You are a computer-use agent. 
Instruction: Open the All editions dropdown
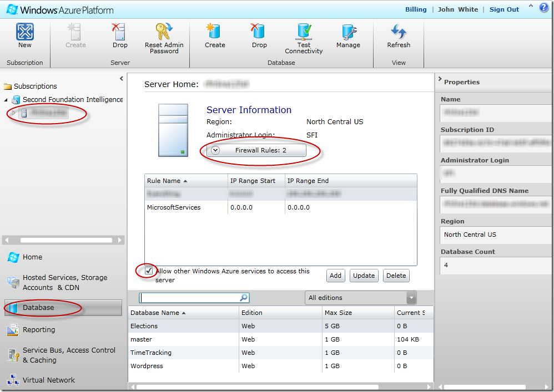click(x=360, y=298)
